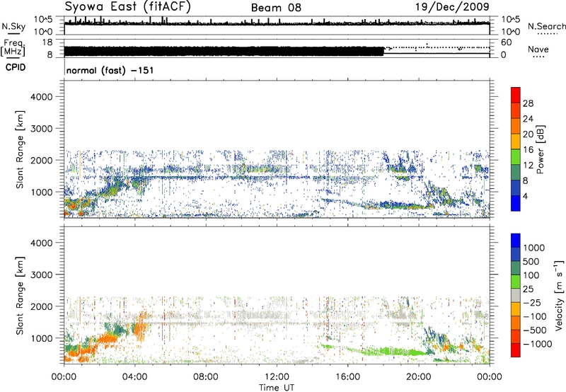Click the orange velocity patch near 02:00
Image resolution: width=566 pixels, height=392 pixels.
(108, 339)
